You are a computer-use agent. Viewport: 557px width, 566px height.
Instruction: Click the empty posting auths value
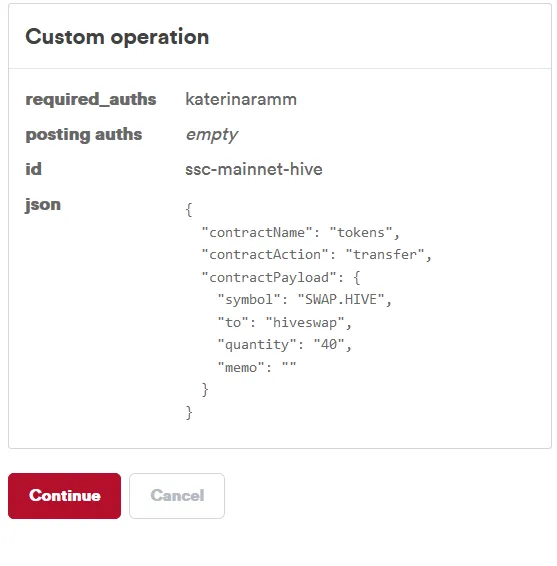pyautogui.click(x=212, y=135)
